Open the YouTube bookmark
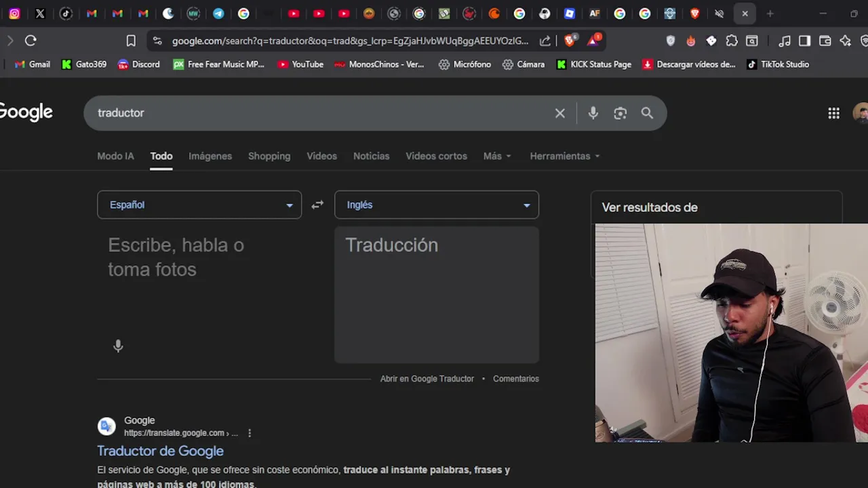The width and height of the screenshot is (868, 488). (x=300, y=64)
